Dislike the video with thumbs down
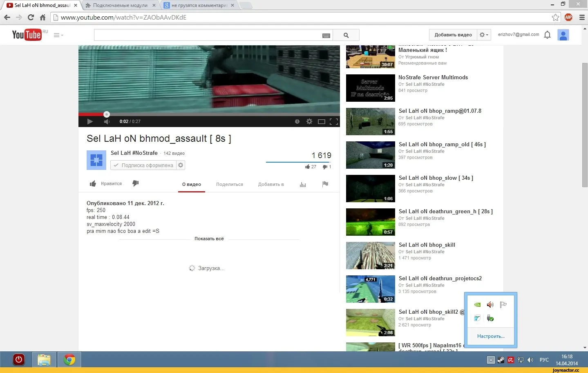The image size is (588, 373). click(136, 183)
